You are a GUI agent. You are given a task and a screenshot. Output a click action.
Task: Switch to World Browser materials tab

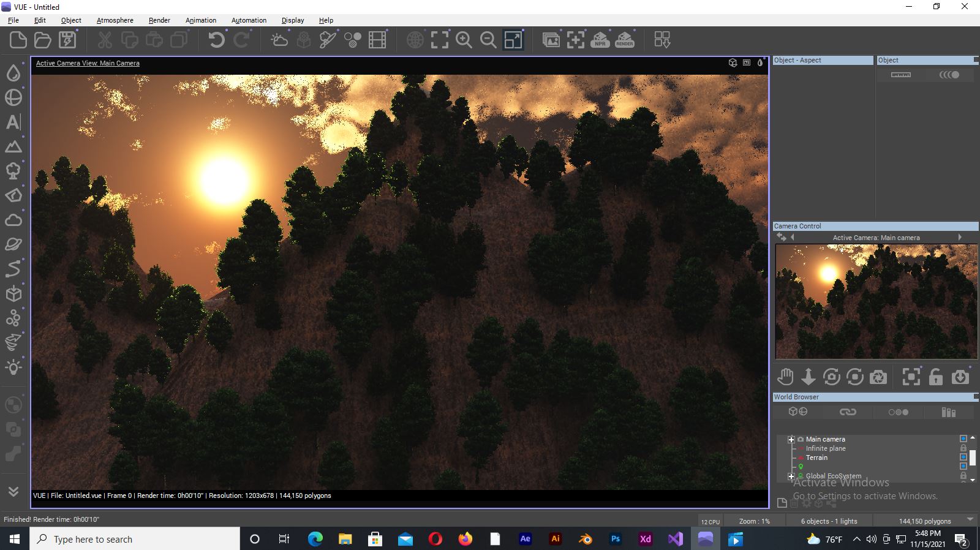tap(899, 412)
